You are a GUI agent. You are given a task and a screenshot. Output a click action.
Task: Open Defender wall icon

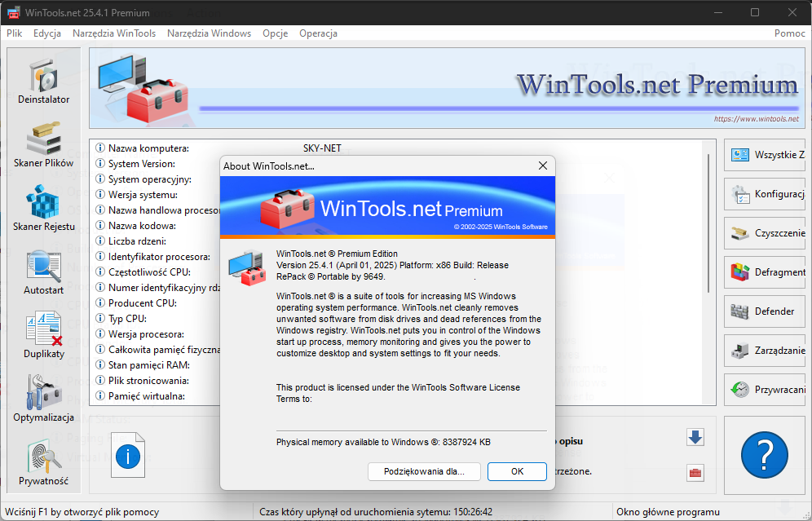point(740,311)
